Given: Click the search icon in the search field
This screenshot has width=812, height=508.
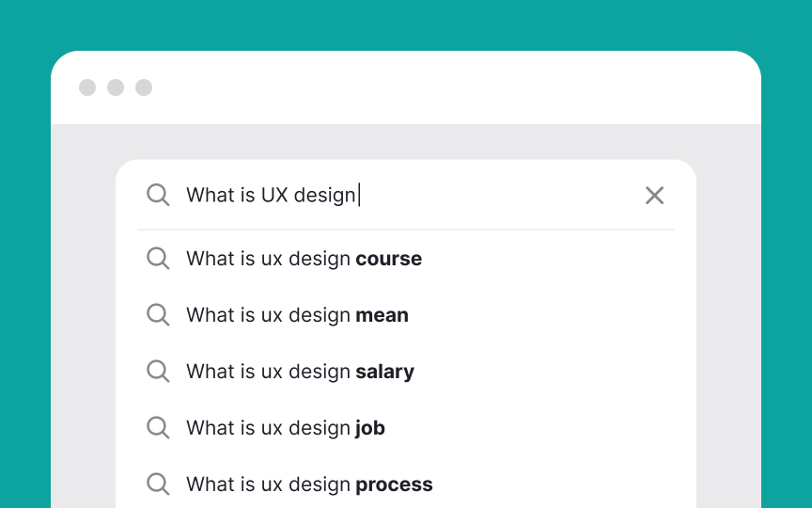Looking at the screenshot, I should click(158, 195).
